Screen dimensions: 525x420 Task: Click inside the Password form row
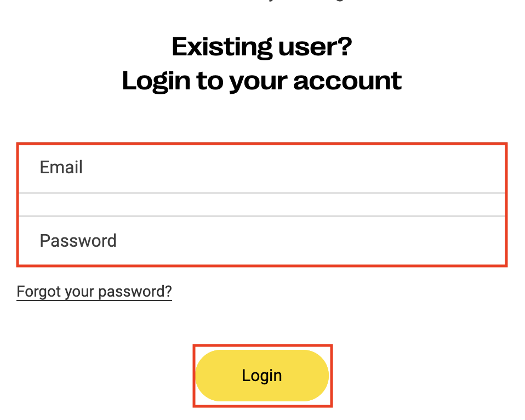262,240
